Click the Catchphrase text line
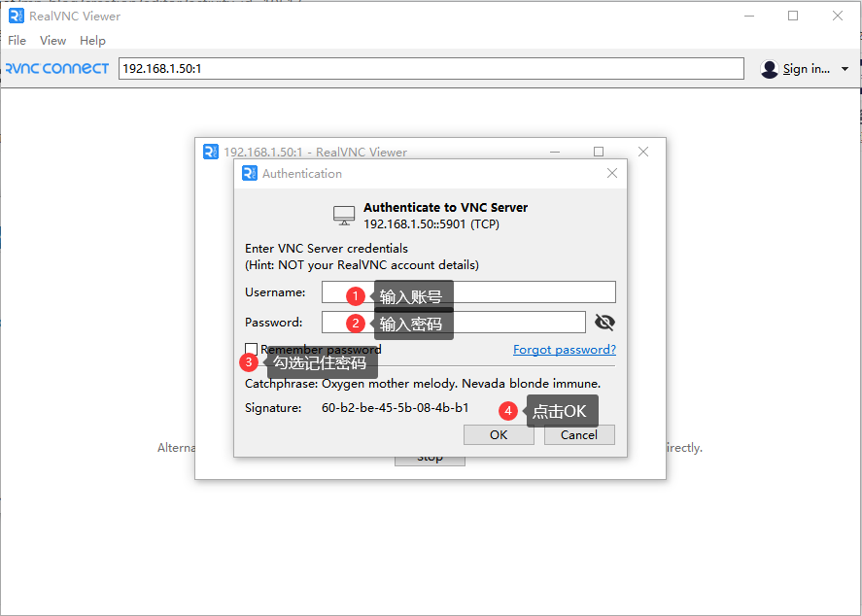Screen dimensions: 862x616 click(423, 384)
